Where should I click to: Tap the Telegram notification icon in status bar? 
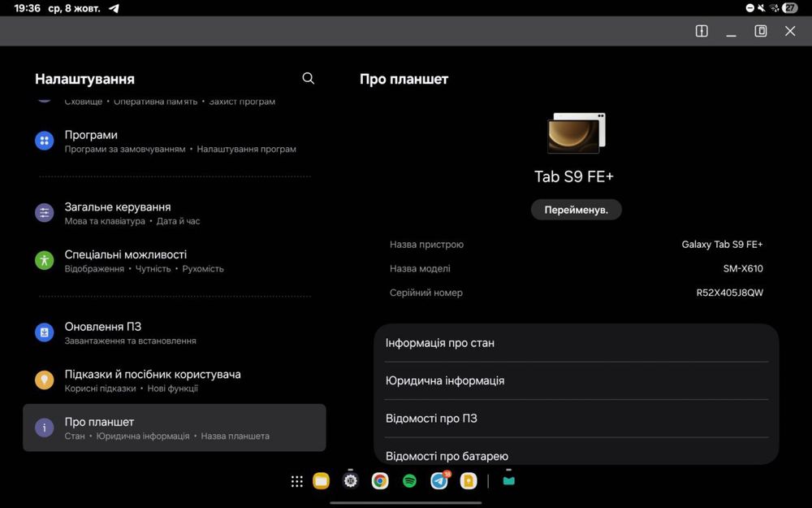[x=114, y=8]
